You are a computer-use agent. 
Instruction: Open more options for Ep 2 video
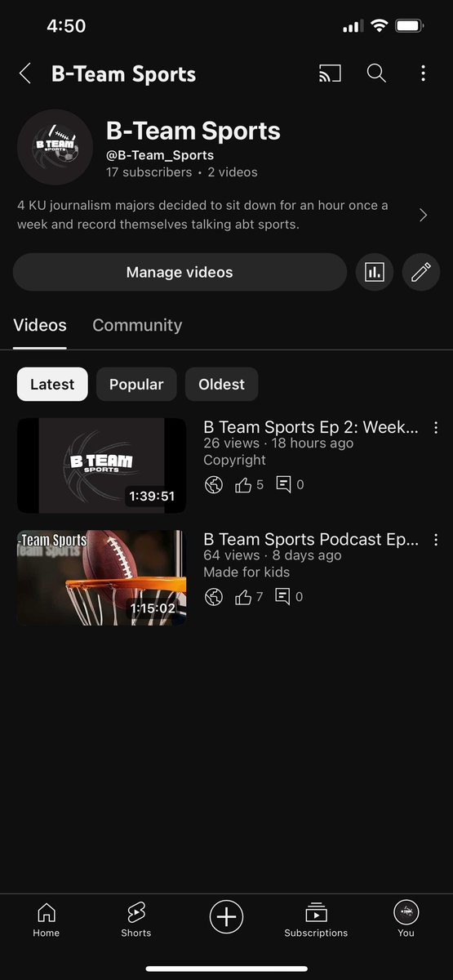(x=436, y=428)
